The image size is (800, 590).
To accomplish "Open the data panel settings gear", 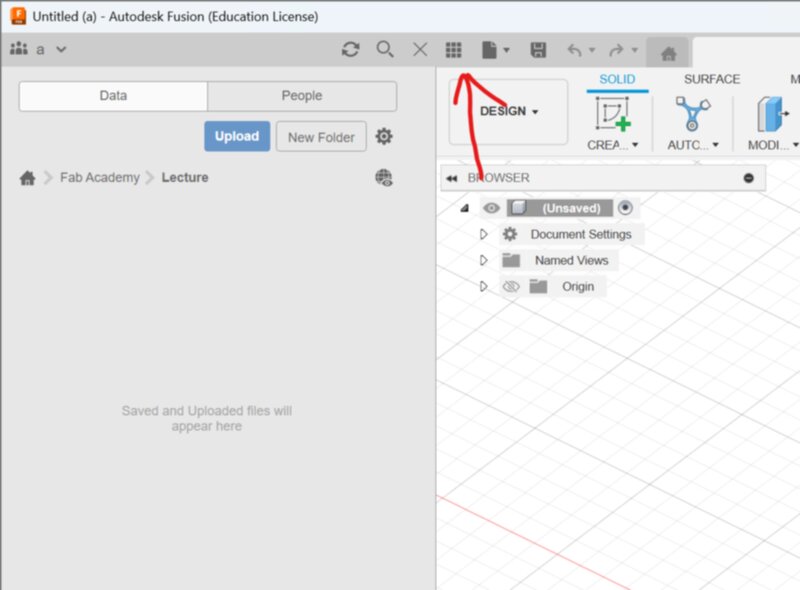I will tap(384, 136).
